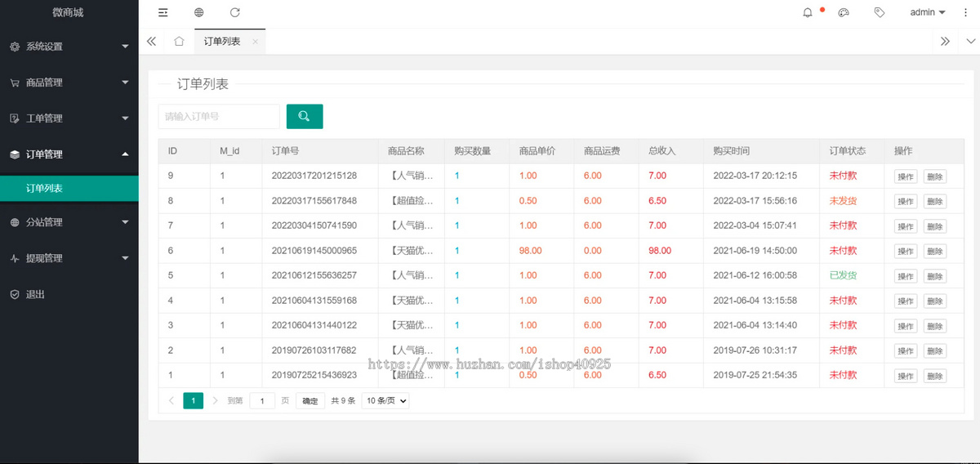
Task: Open the theme palette icon
Action: [844, 12]
